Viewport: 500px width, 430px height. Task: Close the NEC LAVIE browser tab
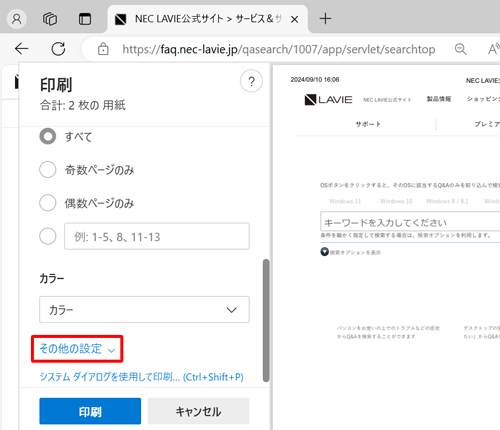294,20
